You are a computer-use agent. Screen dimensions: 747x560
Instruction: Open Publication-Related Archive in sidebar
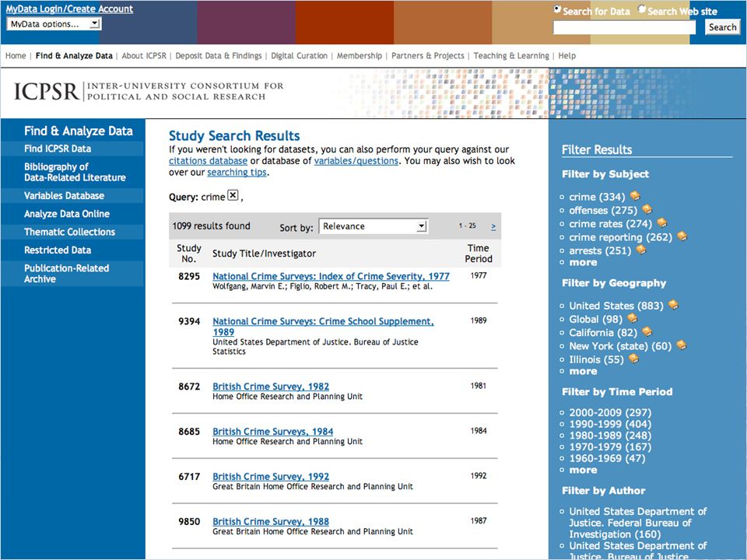pos(67,273)
